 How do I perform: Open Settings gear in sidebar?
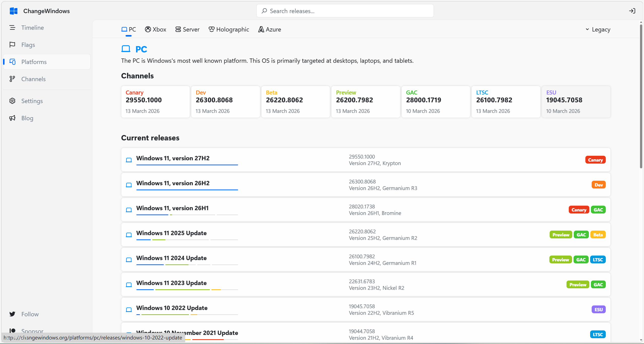(12, 101)
